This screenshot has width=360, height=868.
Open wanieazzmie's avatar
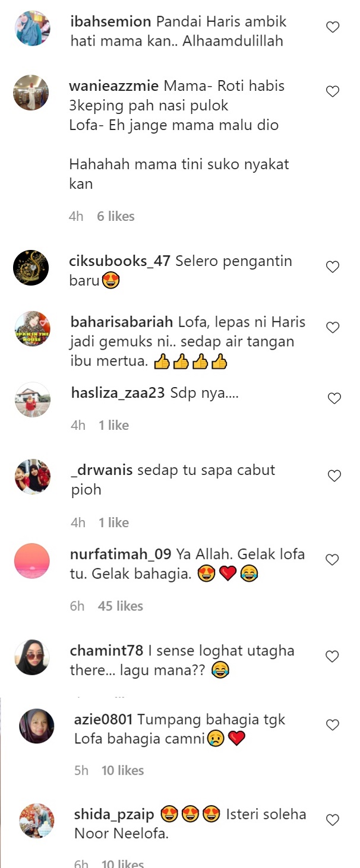(x=31, y=93)
